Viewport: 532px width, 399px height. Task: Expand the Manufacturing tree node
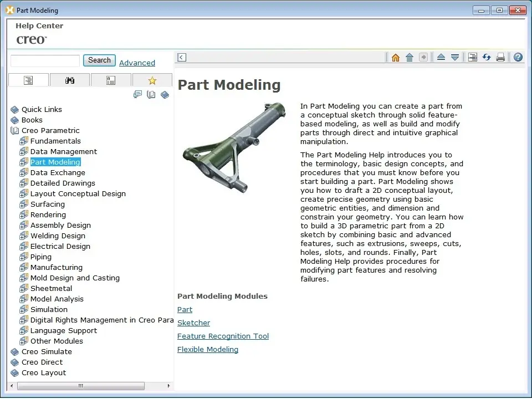[23, 267]
